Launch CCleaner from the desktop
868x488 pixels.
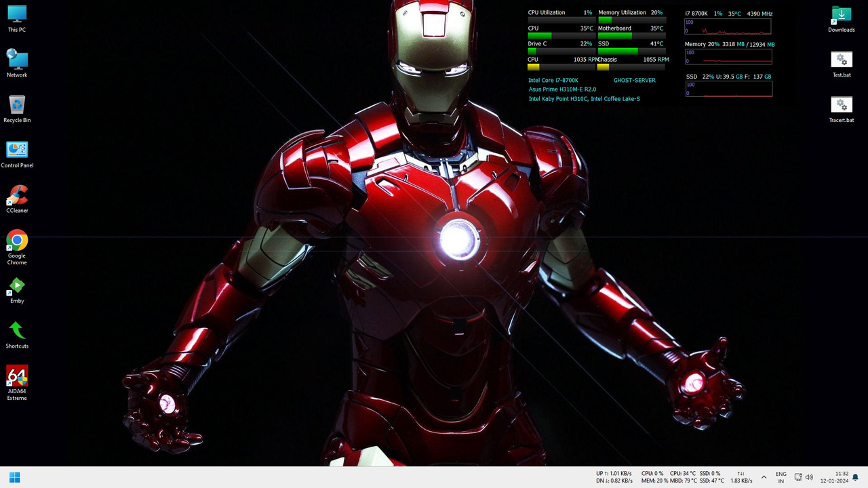17,199
